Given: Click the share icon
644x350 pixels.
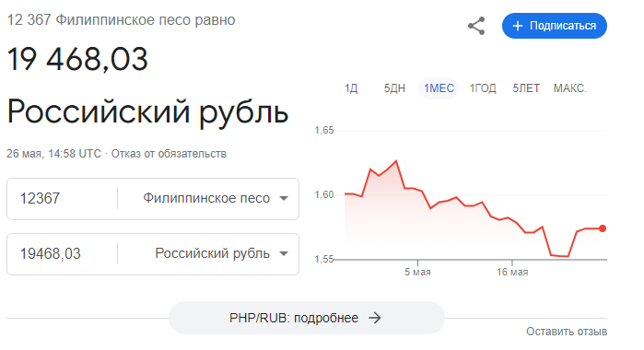Looking at the screenshot, I should click(476, 26).
